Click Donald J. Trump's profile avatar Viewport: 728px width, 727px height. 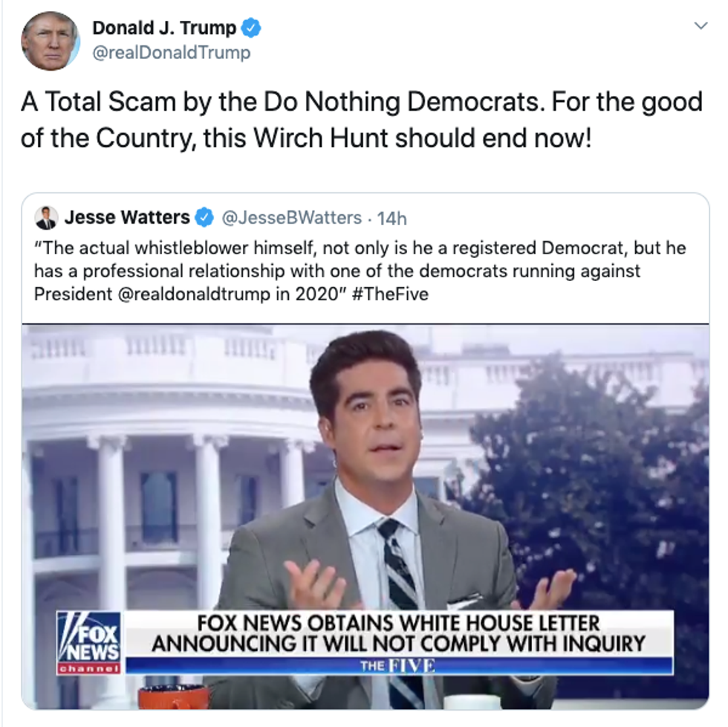[x=51, y=41]
